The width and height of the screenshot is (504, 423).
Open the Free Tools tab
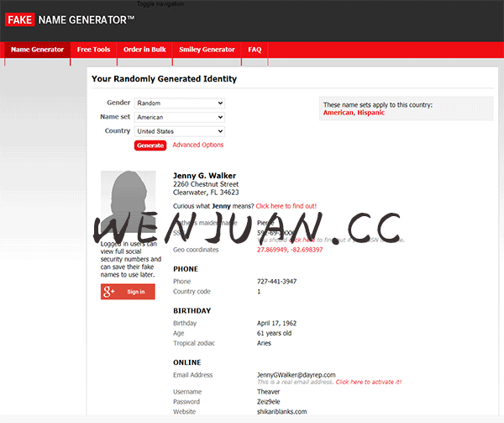[93, 50]
